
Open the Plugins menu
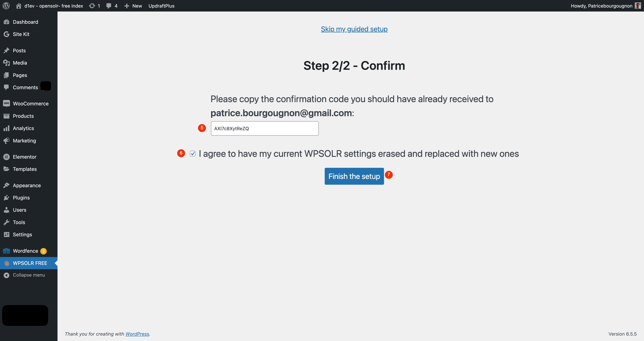pyautogui.click(x=21, y=198)
